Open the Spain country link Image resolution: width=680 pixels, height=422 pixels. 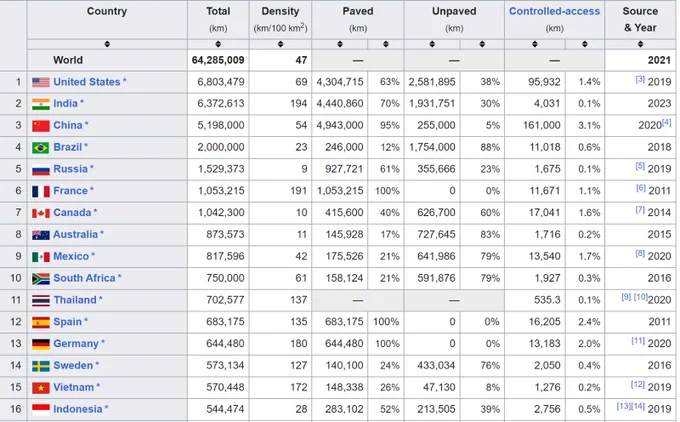[68, 322]
